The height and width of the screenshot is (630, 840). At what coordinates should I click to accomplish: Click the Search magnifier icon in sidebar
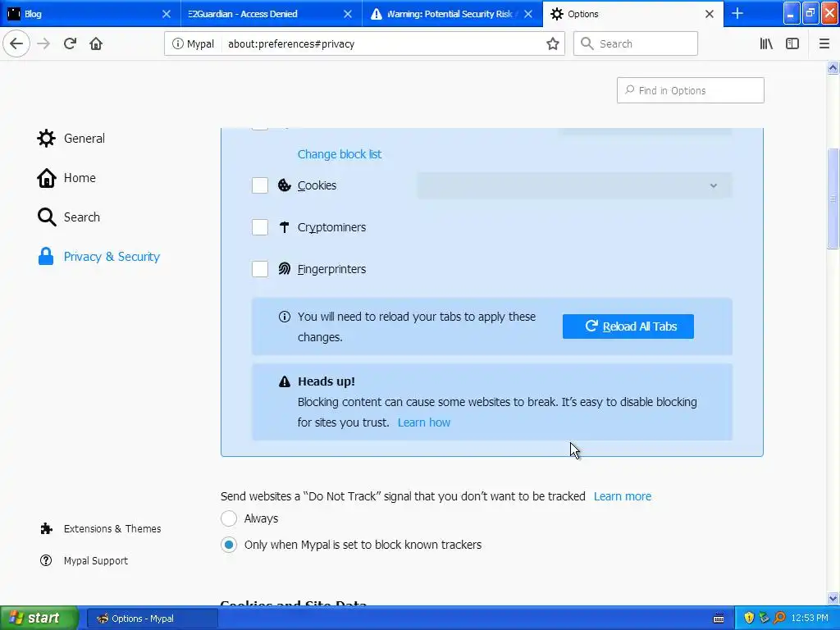47,217
